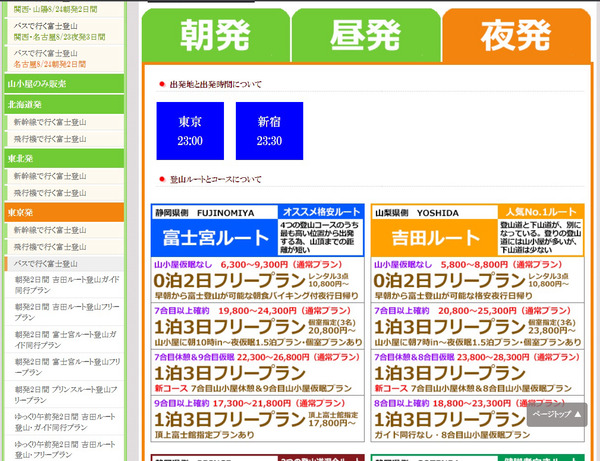Open 朝発2日間 吉田ルート登山フリープラン
The width and height of the screenshot is (600, 461).
(x=67, y=312)
